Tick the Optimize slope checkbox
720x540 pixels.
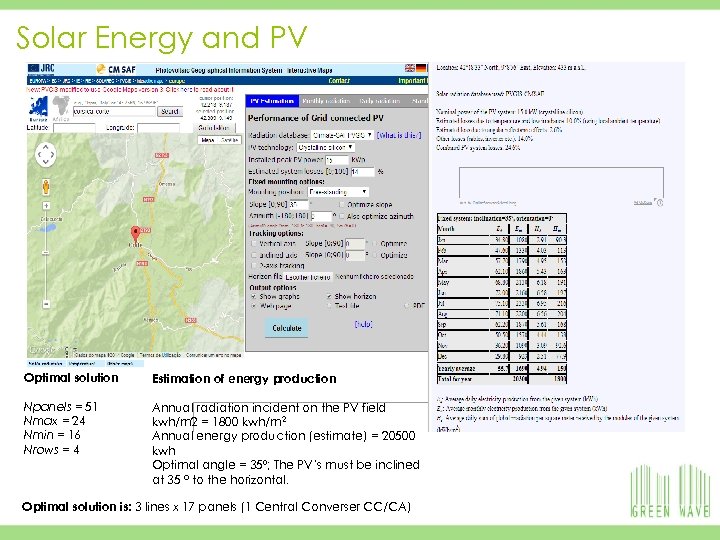coord(341,204)
